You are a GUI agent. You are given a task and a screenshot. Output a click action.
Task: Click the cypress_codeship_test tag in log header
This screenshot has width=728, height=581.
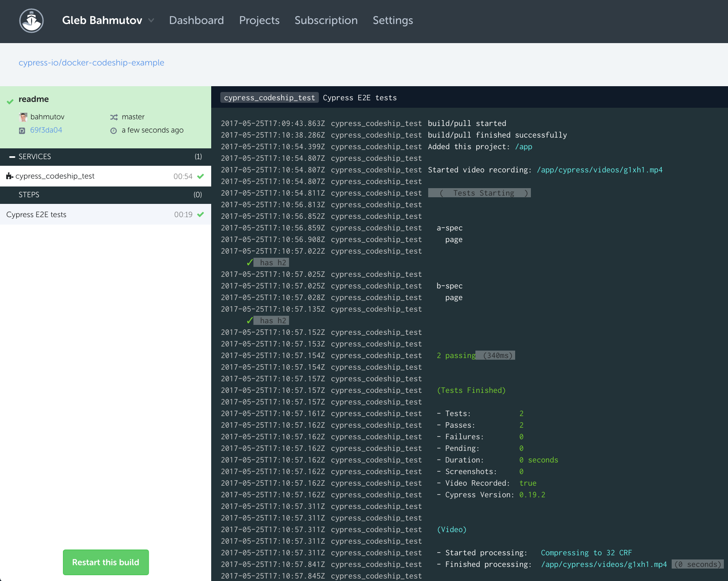pyautogui.click(x=270, y=98)
